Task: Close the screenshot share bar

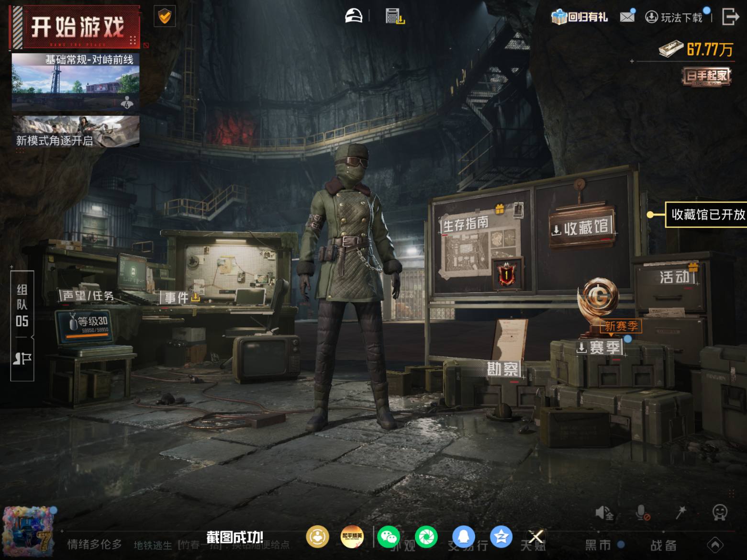Action: pyautogui.click(x=536, y=537)
